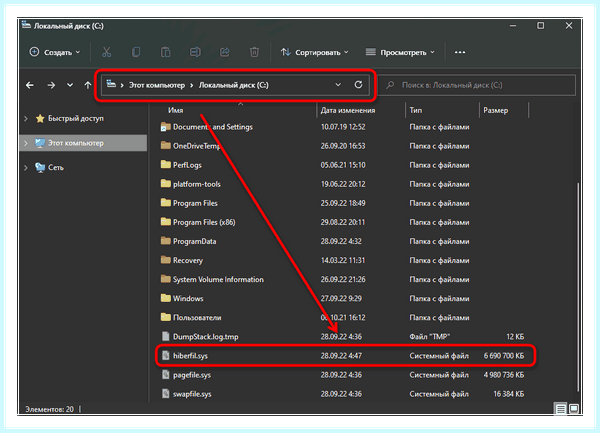
Task: Click the swapfile.sys file icon
Action: click(165, 394)
